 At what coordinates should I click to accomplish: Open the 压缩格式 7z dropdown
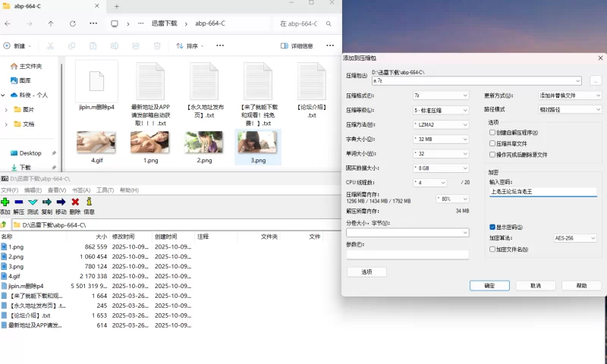click(441, 96)
